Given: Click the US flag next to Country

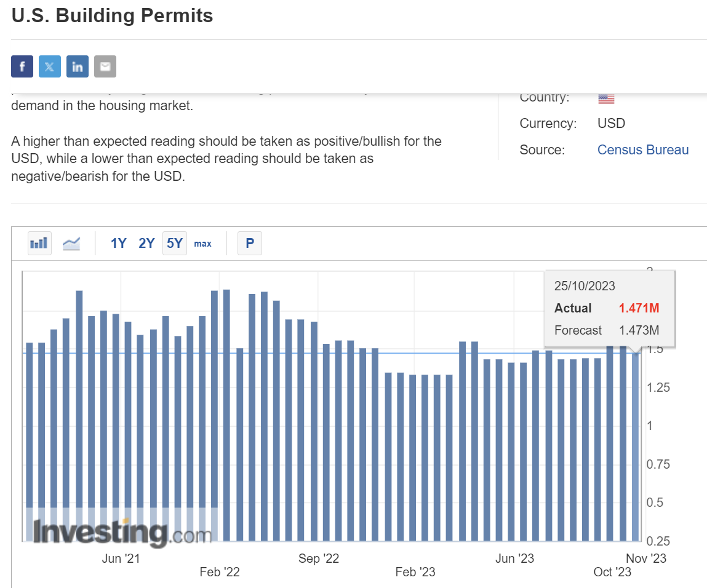Looking at the screenshot, I should point(606,98).
